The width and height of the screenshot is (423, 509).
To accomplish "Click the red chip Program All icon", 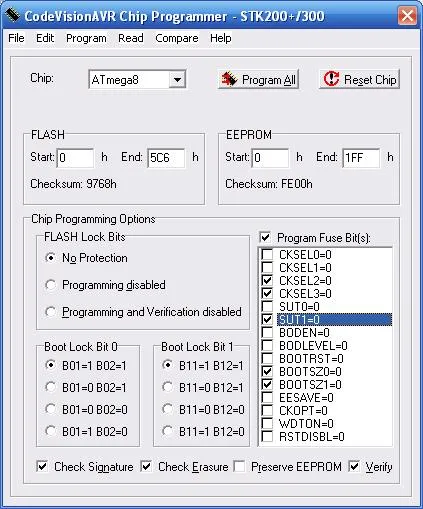I will coord(229,79).
